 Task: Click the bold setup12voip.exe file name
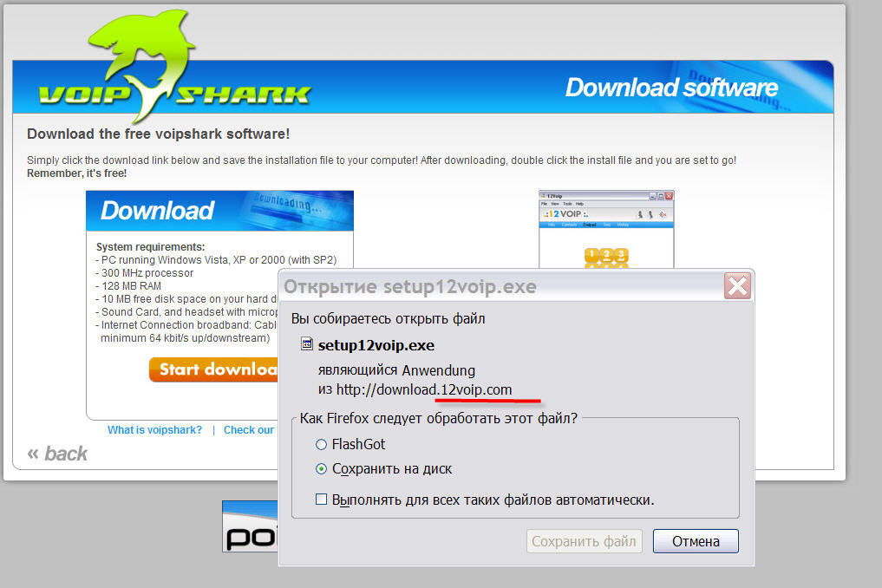(376, 345)
